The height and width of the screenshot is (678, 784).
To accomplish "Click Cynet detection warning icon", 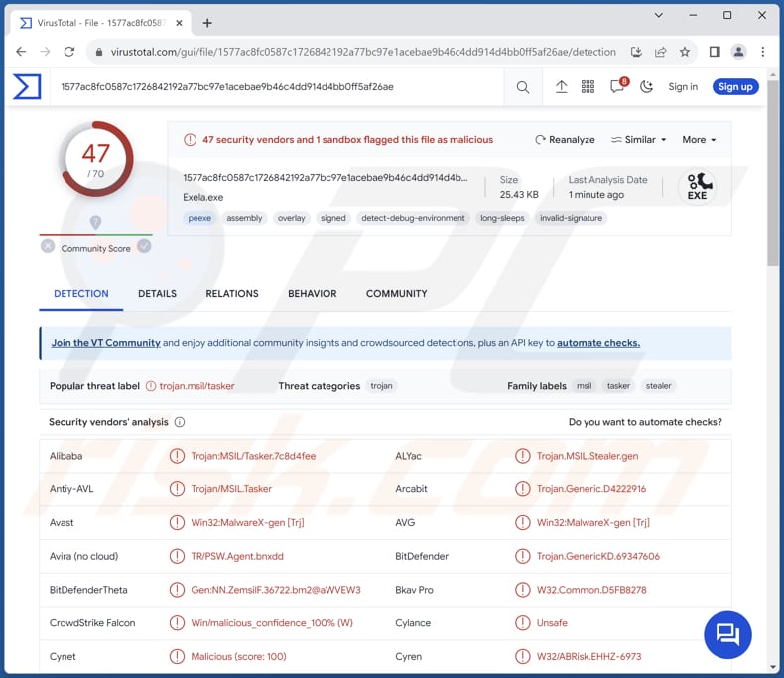I will point(177,656).
